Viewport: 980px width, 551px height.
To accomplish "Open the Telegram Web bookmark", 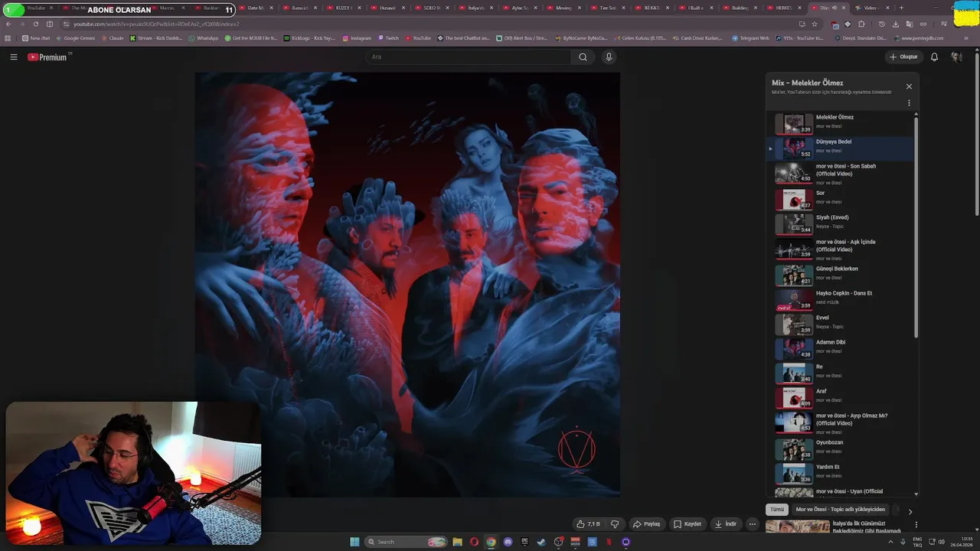I will point(750,37).
